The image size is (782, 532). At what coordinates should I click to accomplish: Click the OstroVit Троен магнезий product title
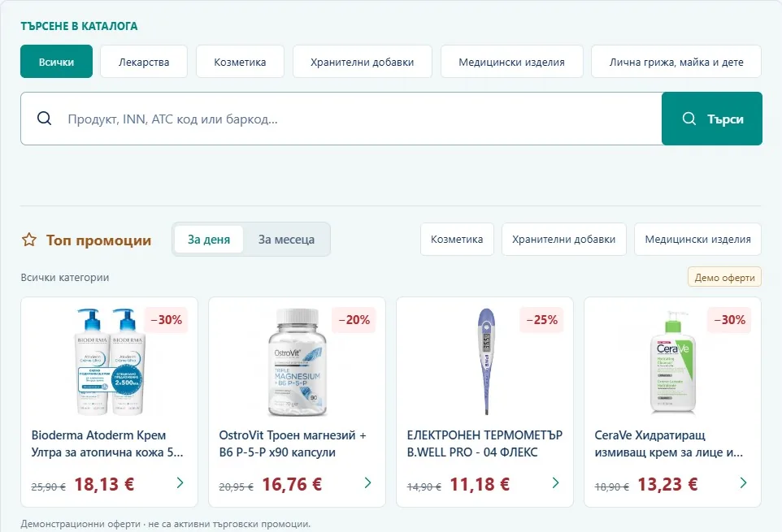click(293, 443)
